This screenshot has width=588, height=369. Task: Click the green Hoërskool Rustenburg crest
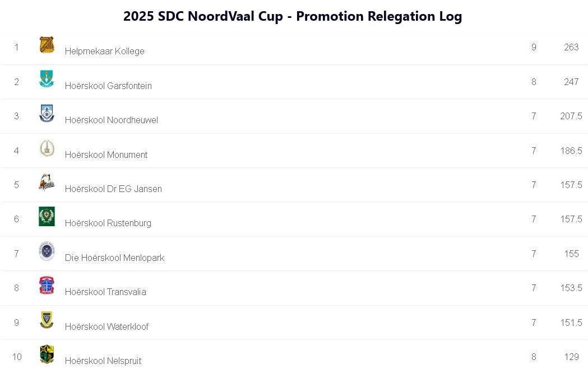47,217
